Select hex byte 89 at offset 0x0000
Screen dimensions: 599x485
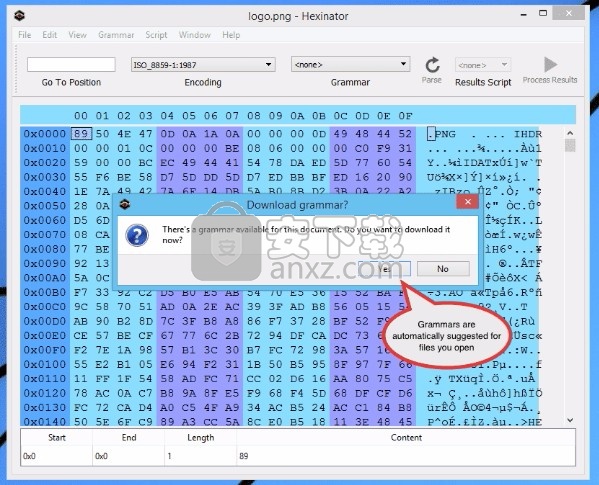point(81,134)
